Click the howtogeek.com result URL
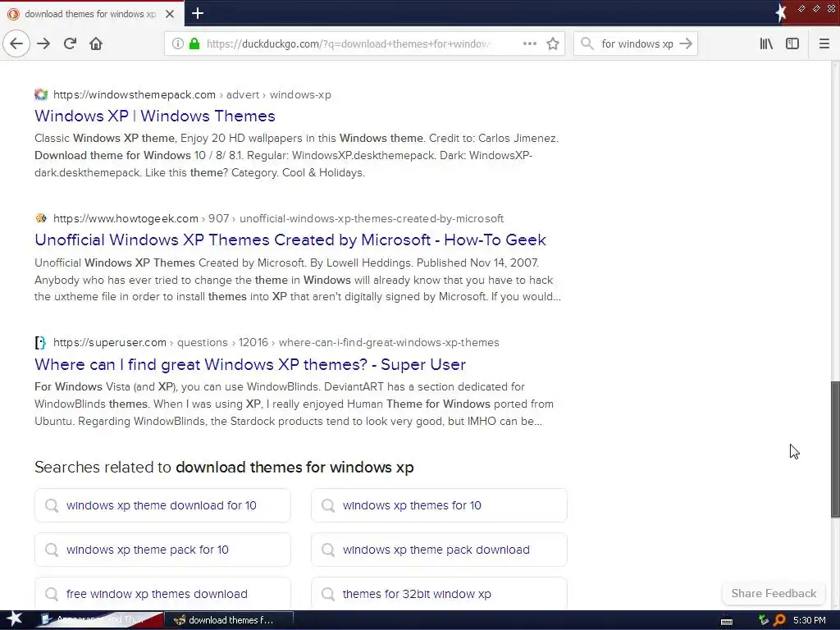The height and width of the screenshot is (630, 840). [278, 218]
